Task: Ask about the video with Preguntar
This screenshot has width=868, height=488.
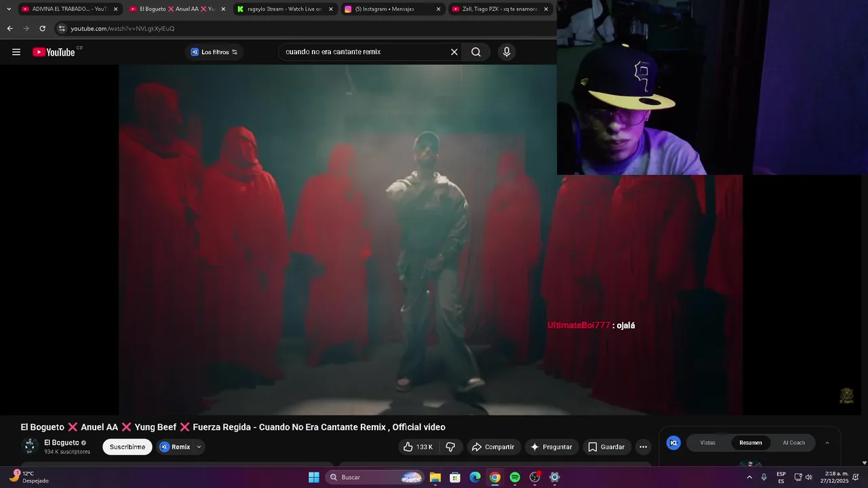Action: tap(551, 447)
